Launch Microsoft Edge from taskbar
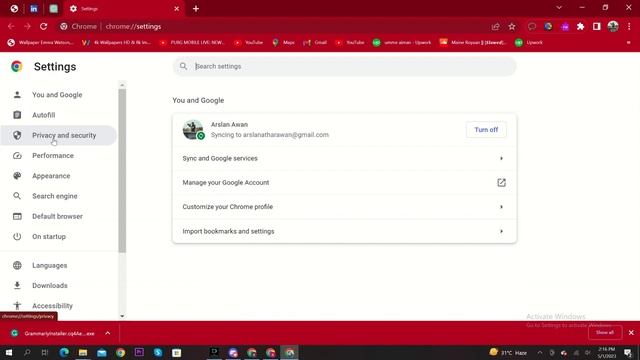The height and width of the screenshot is (360, 640). pos(64,353)
